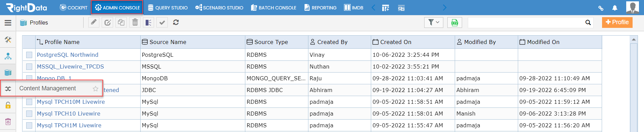Screen dimensions: 644x132
Task: Check the Mysql TPCH1M Livewire row checkbox
Action: click(29, 125)
